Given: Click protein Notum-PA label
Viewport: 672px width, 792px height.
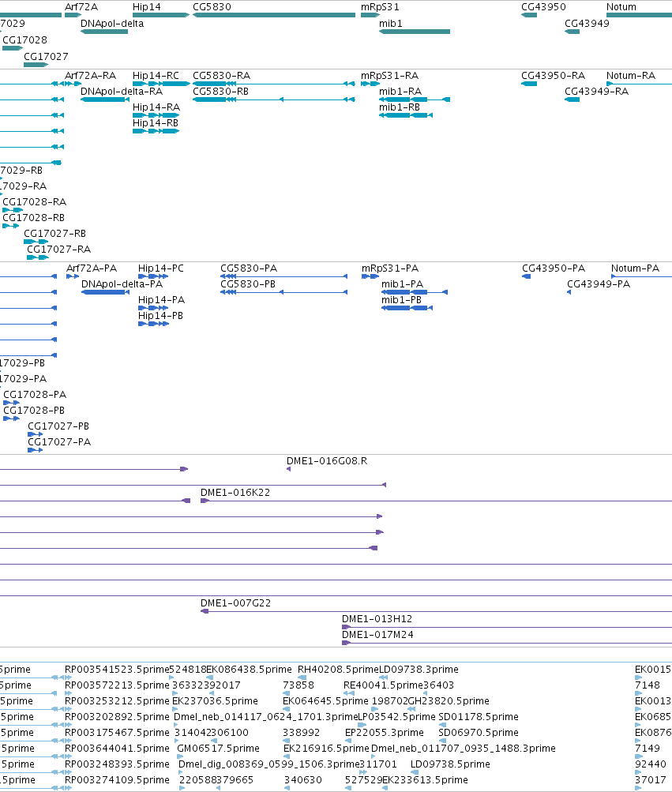Looking at the screenshot, I should (x=635, y=268).
